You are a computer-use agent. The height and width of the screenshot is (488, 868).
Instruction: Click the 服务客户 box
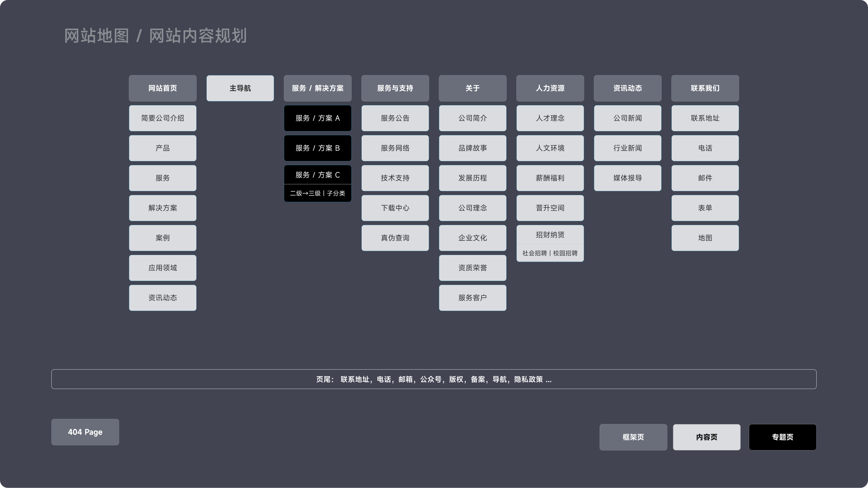pyautogui.click(x=473, y=298)
